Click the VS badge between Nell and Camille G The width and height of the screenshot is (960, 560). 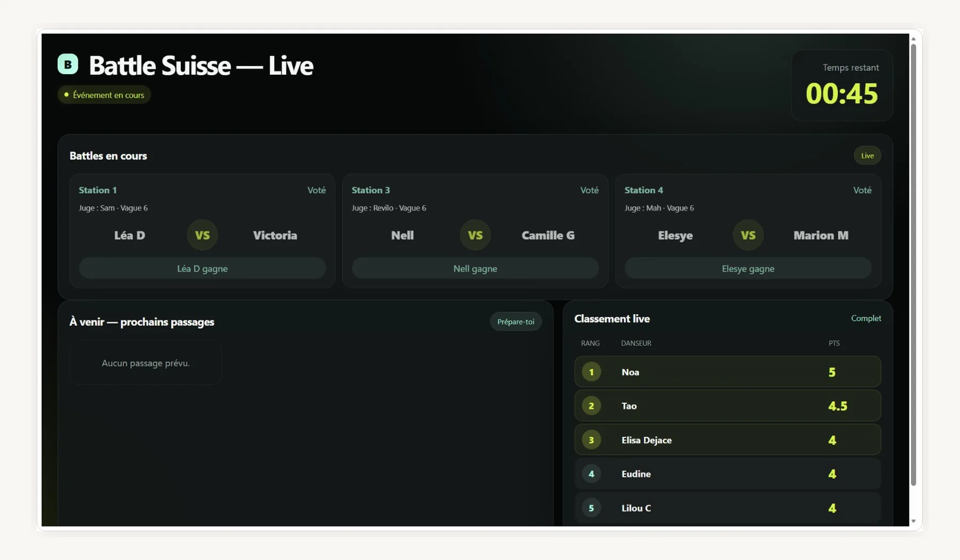point(475,235)
